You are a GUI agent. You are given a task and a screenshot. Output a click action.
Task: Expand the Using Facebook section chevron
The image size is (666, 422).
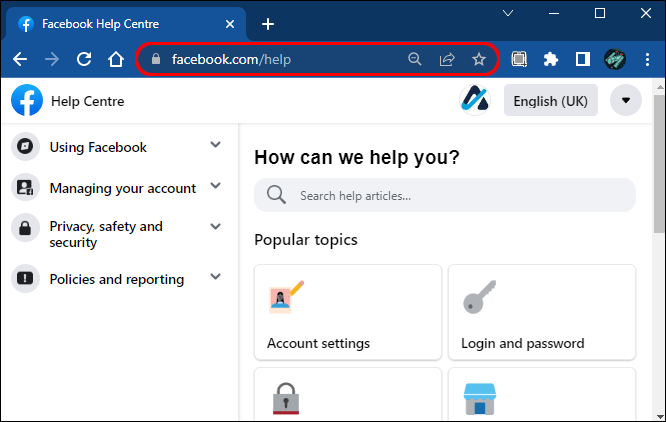(216, 145)
